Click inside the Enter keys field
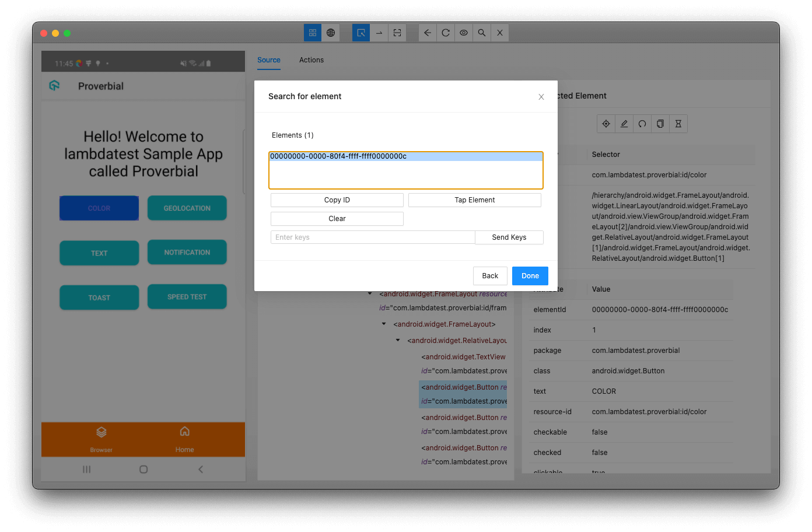This screenshot has width=812, height=532. click(373, 237)
